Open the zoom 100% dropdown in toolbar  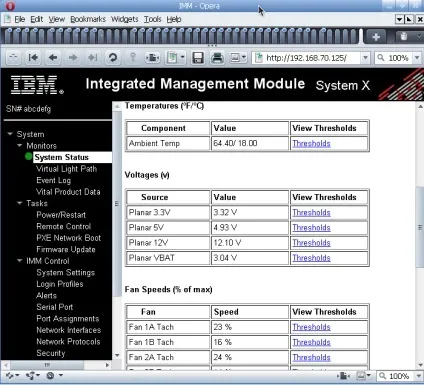pyautogui.click(x=417, y=58)
